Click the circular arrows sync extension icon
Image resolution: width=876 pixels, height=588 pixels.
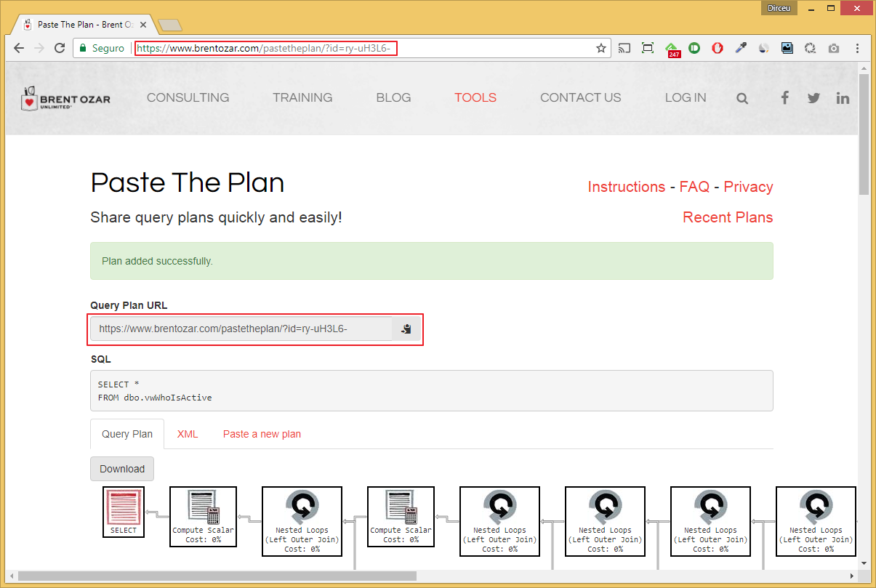pos(811,49)
